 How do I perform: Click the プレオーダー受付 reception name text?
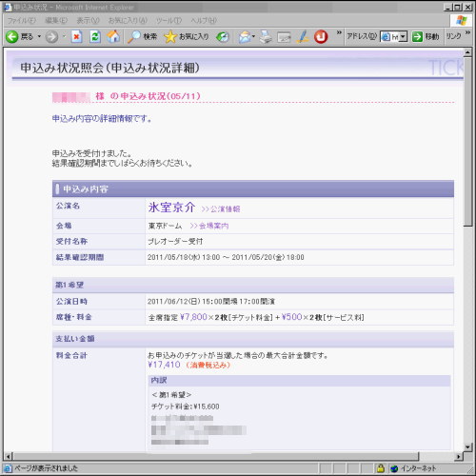point(175,242)
